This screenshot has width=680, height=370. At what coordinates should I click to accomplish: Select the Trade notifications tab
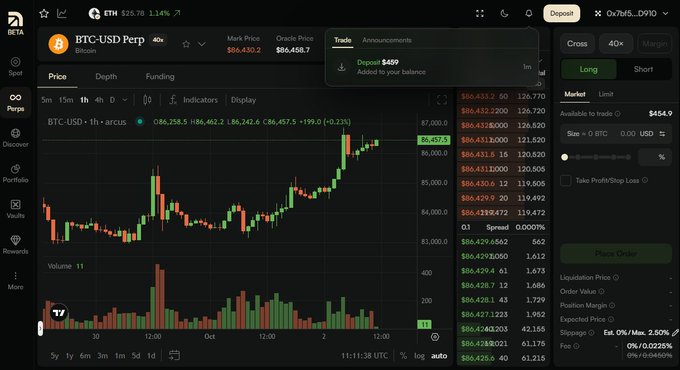pyautogui.click(x=343, y=40)
